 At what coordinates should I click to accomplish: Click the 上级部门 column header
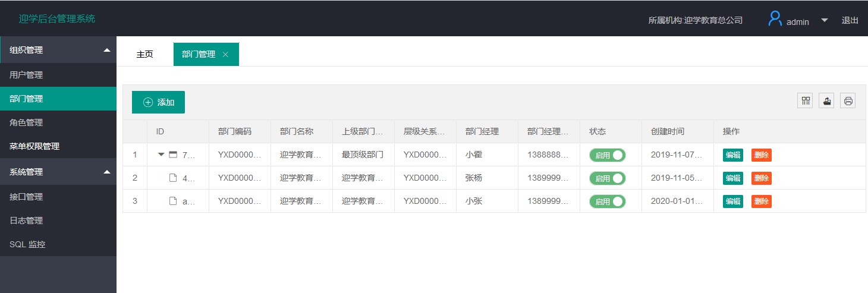tap(363, 131)
